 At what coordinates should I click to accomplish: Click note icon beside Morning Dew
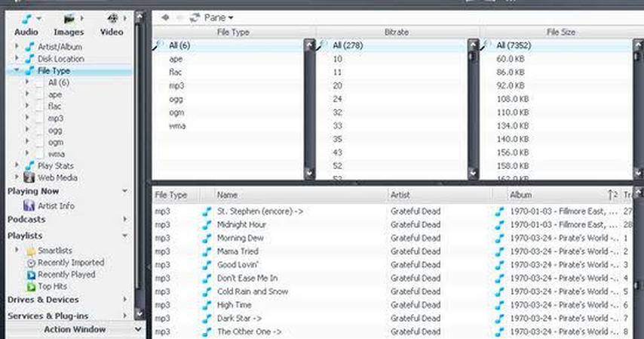tap(207, 238)
